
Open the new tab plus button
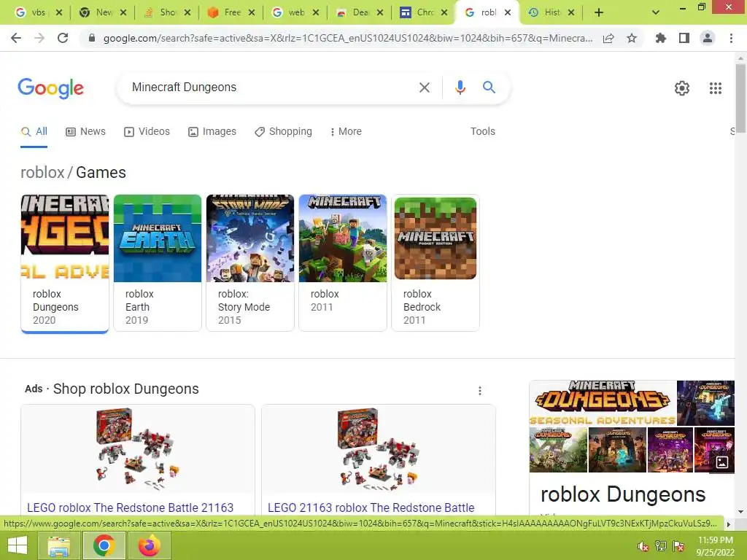coord(599,13)
